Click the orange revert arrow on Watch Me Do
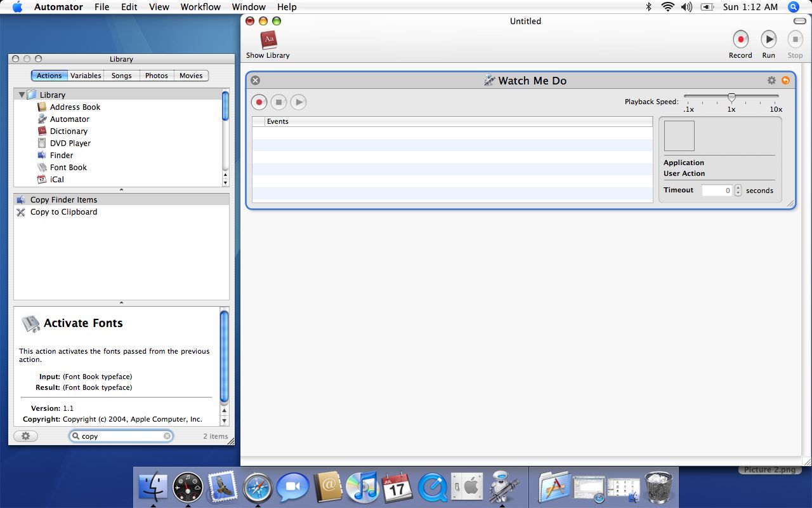Image resolution: width=812 pixels, height=508 pixels. pyautogui.click(x=785, y=80)
